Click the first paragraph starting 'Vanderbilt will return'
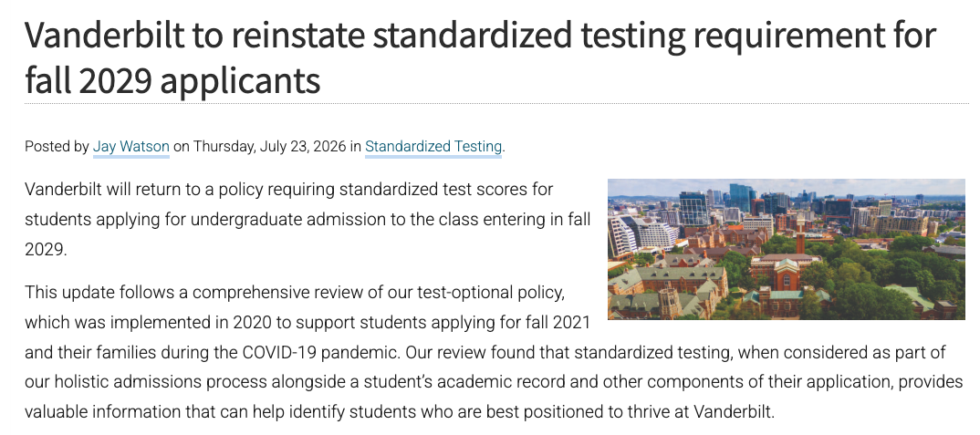The width and height of the screenshot is (980, 435). pyautogui.click(x=307, y=220)
